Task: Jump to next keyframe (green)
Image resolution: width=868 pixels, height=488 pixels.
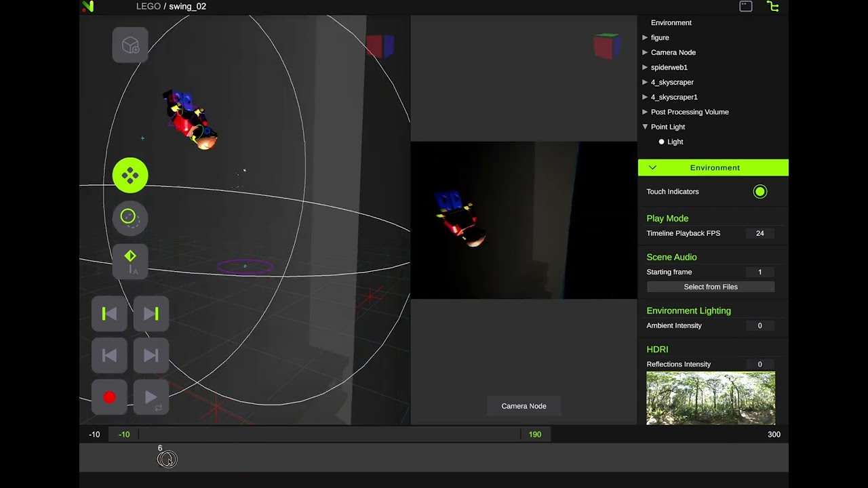Action: [x=151, y=314]
